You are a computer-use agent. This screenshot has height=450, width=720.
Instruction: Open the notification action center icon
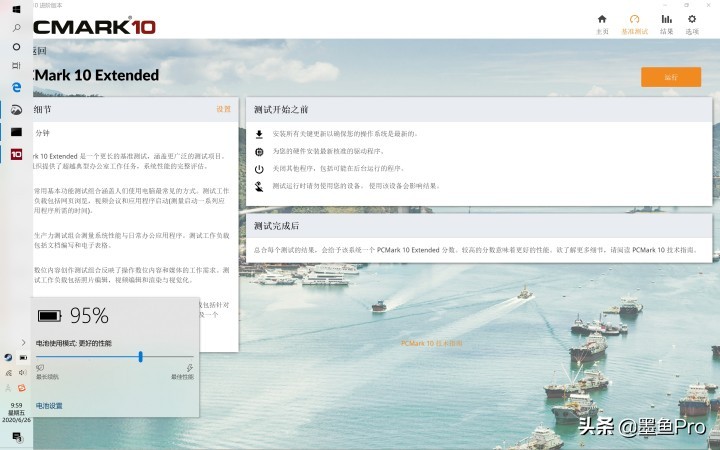point(17,437)
